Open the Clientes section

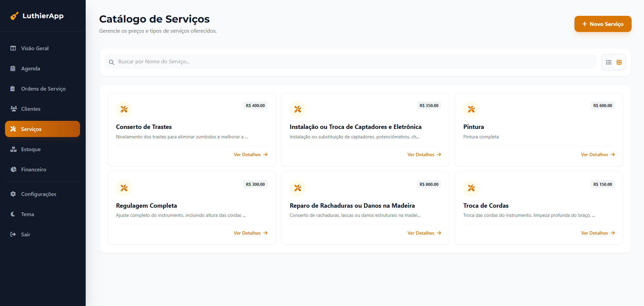click(30, 109)
